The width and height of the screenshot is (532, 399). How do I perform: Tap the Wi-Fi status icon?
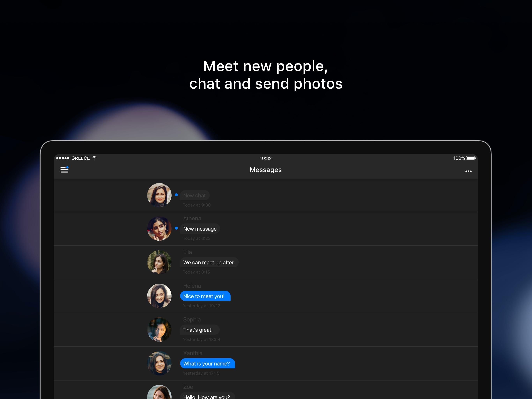94,158
